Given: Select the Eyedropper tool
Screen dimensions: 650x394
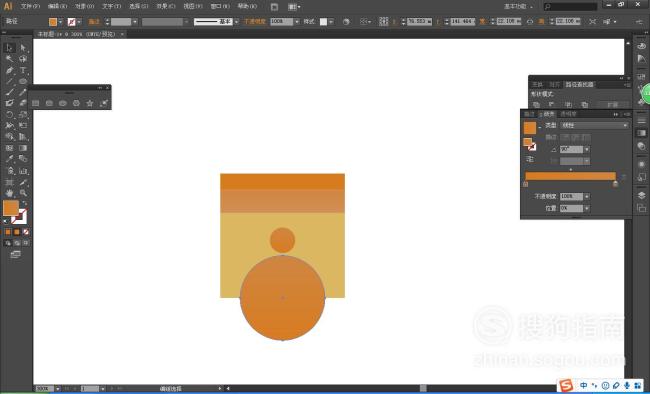Looking at the screenshot, I should coord(9,159).
